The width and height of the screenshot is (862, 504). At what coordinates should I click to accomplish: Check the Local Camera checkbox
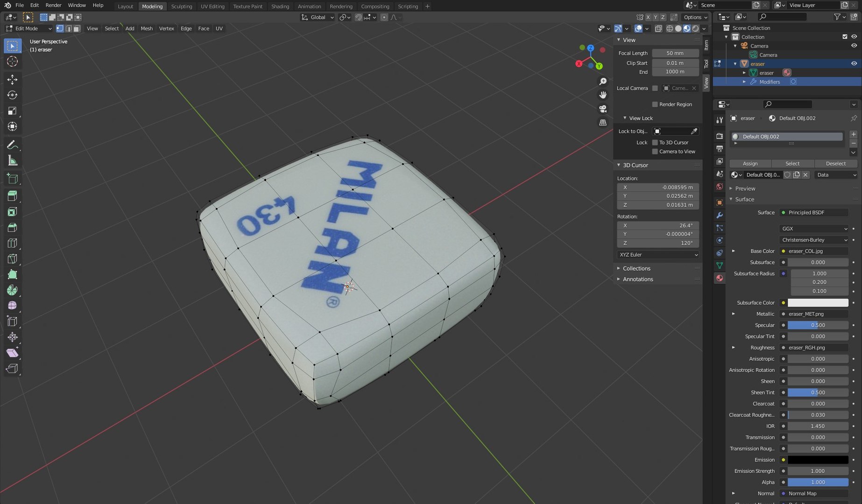pyautogui.click(x=655, y=88)
